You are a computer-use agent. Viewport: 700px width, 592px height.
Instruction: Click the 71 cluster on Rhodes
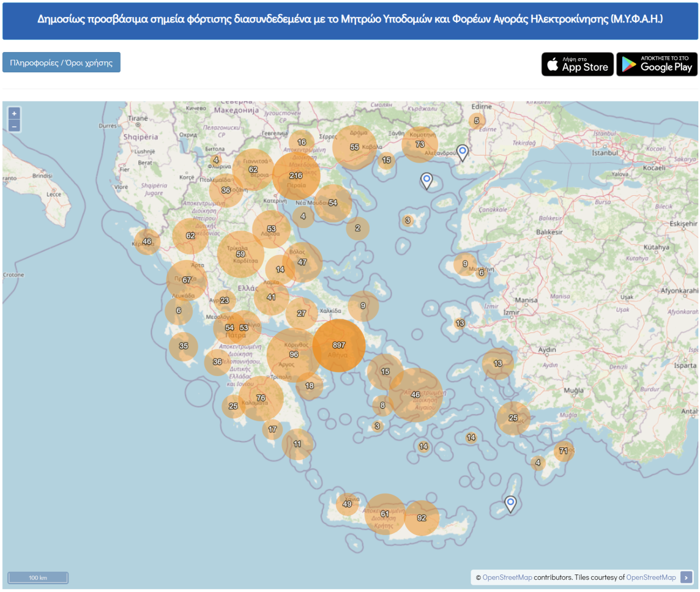click(563, 451)
